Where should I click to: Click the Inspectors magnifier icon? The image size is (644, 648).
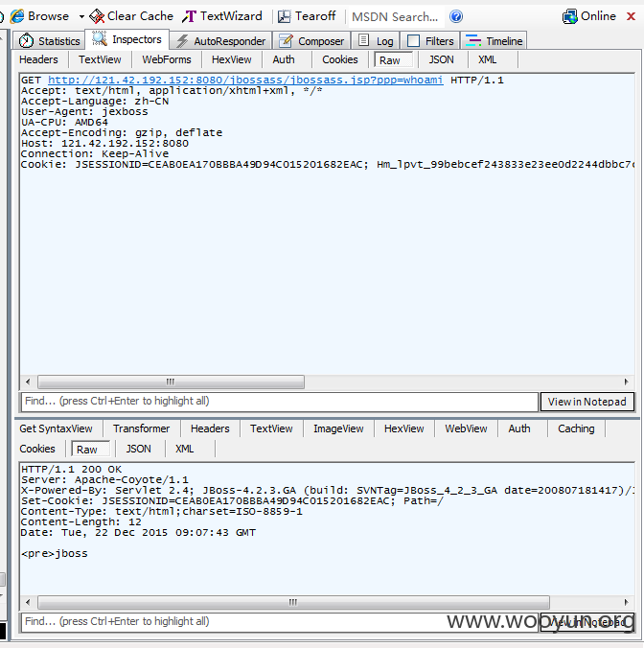pos(100,38)
